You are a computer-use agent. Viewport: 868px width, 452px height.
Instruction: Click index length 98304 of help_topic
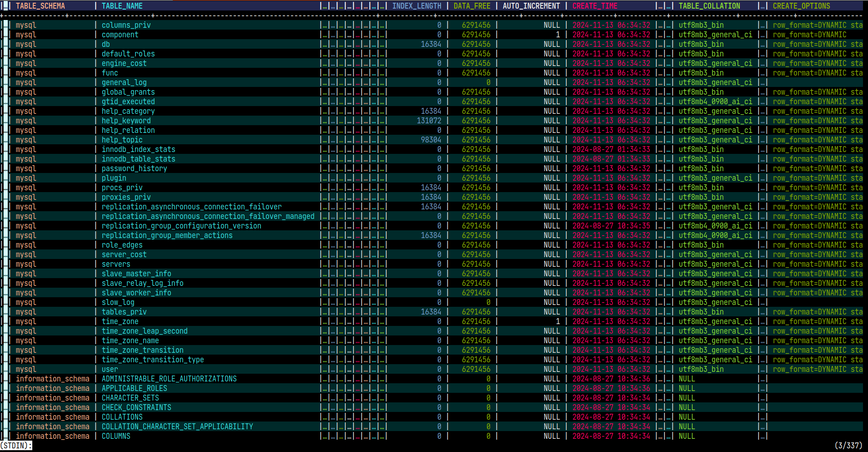point(431,140)
